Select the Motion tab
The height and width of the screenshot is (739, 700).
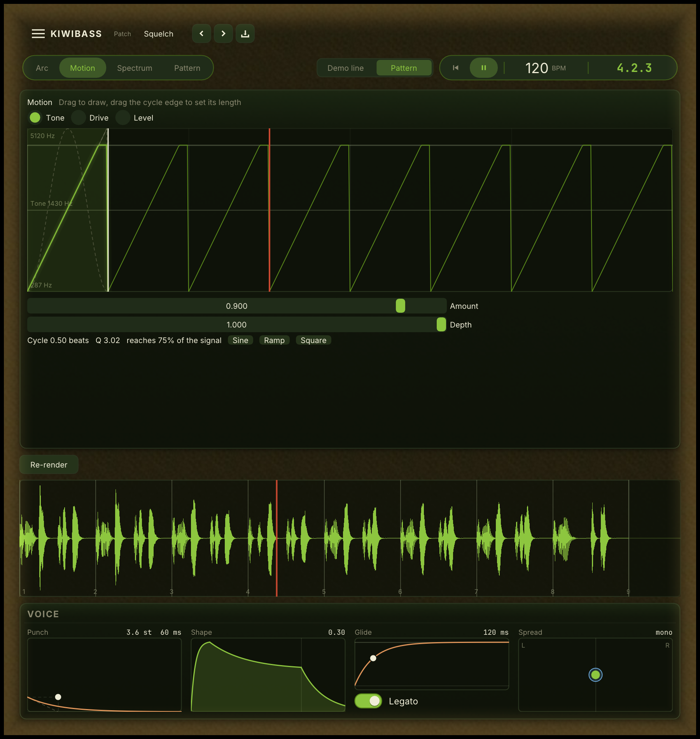point(82,68)
